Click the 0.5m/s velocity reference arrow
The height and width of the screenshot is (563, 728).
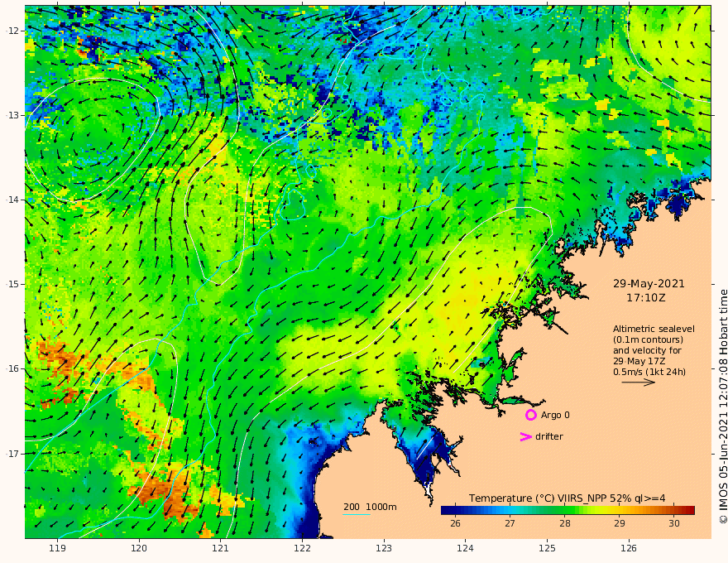click(639, 383)
